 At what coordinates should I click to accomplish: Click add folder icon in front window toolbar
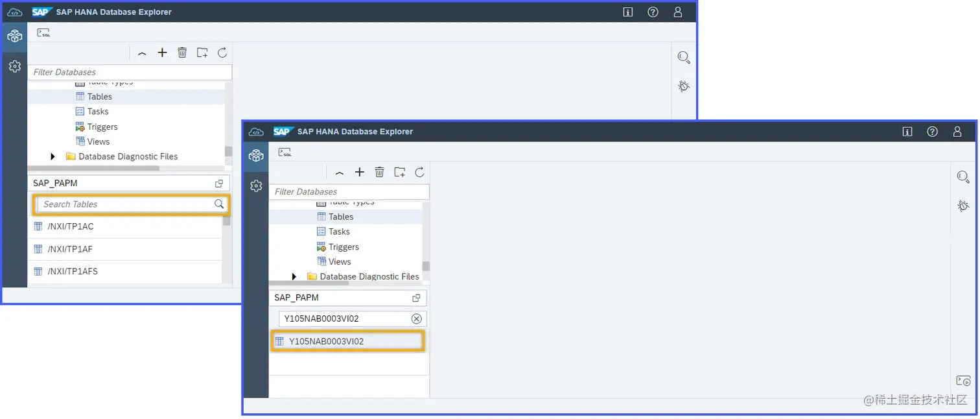click(400, 172)
